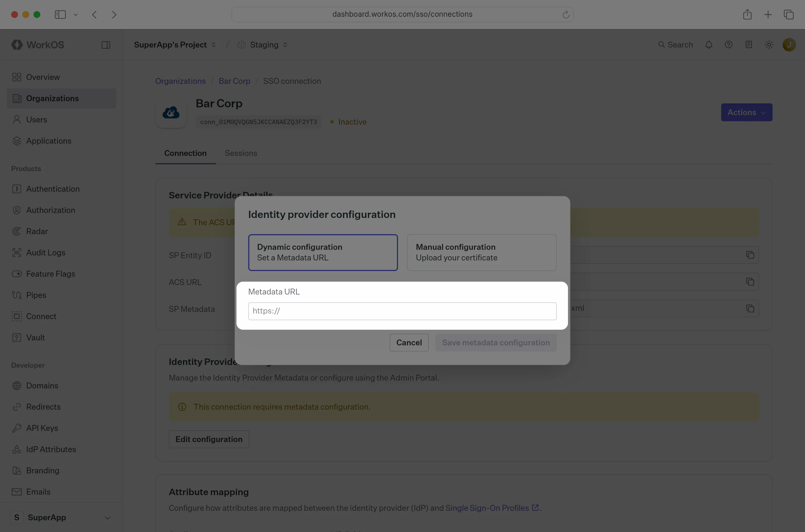Expand the Staging environment switcher

coord(263,45)
